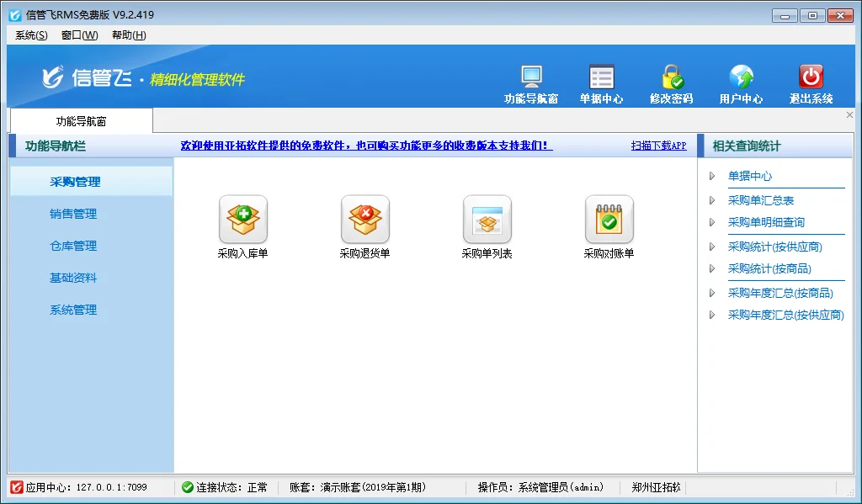This screenshot has height=504, width=862.
Task: Open the 采购单列表 icon
Action: pyautogui.click(x=487, y=220)
